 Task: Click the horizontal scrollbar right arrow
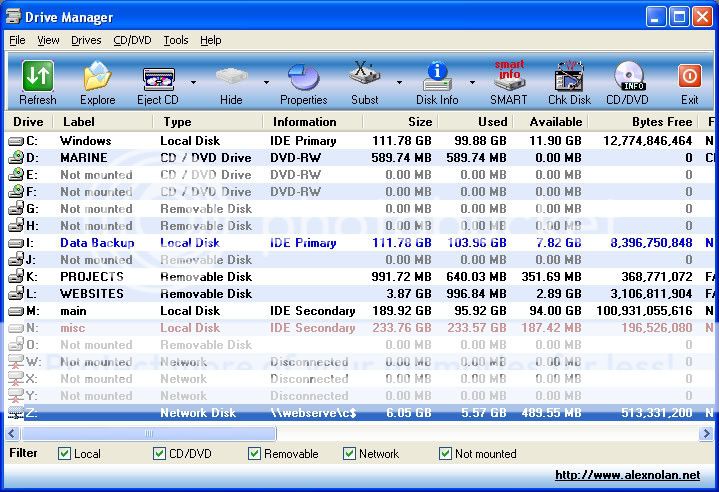[x=710, y=434]
